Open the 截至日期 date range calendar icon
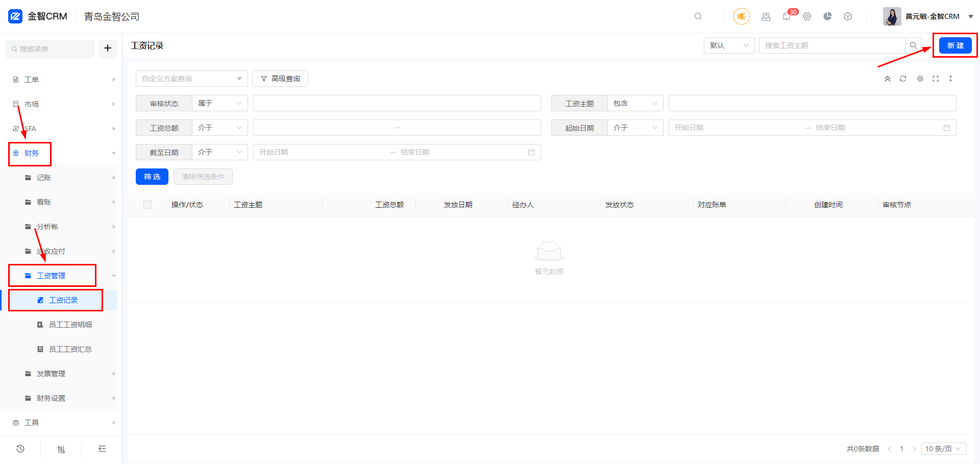The image size is (980, 464). point(531,152)
